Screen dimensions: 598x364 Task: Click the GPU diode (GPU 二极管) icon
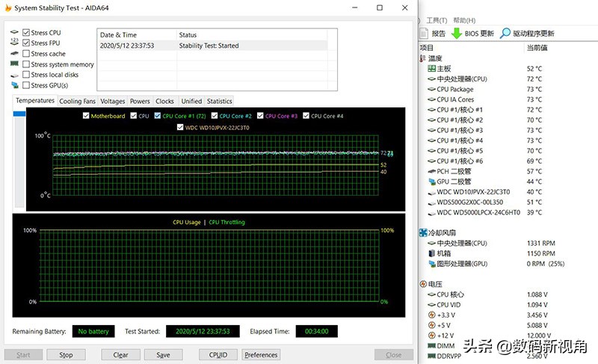click(x=431, y=182)
